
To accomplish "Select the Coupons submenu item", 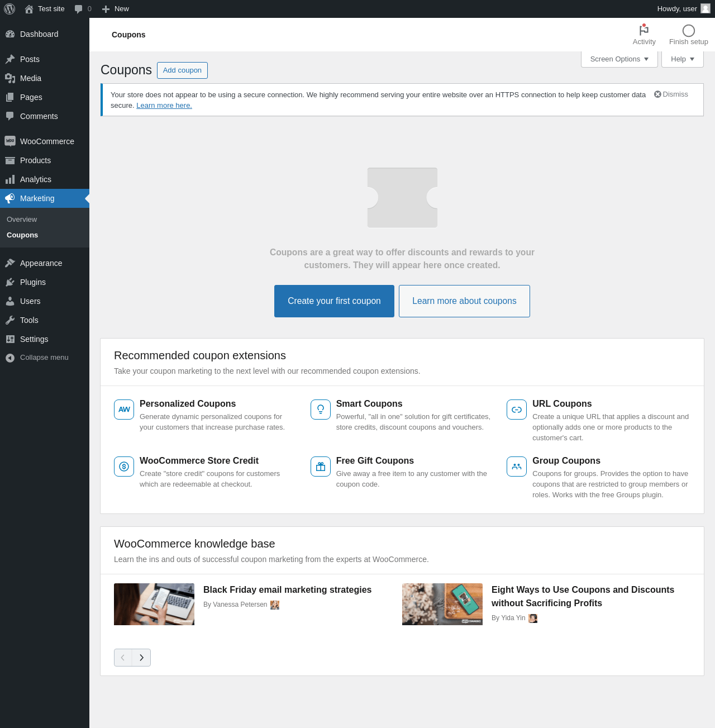I will [22, 235].
